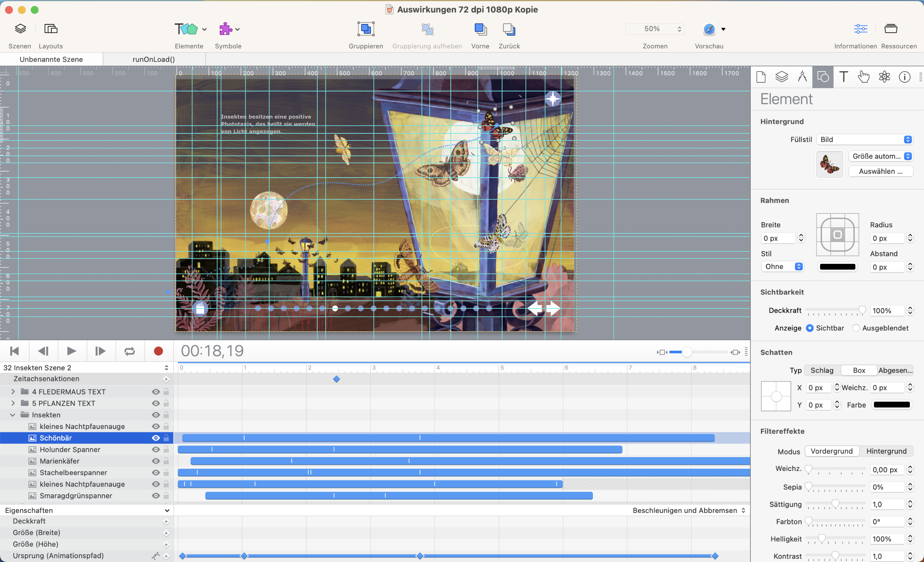
Task: Hide the Holunder Spanner layer
Action: (156, 450)
